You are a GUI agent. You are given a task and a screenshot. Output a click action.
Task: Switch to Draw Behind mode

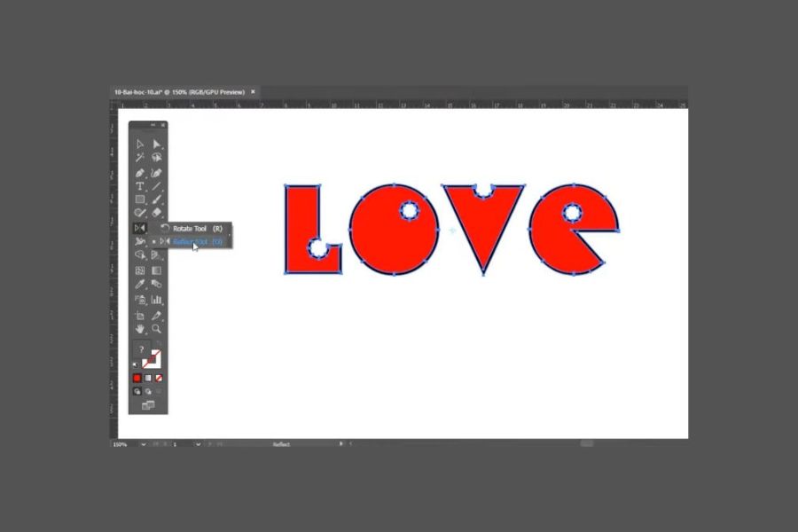(x=148, y=391)
